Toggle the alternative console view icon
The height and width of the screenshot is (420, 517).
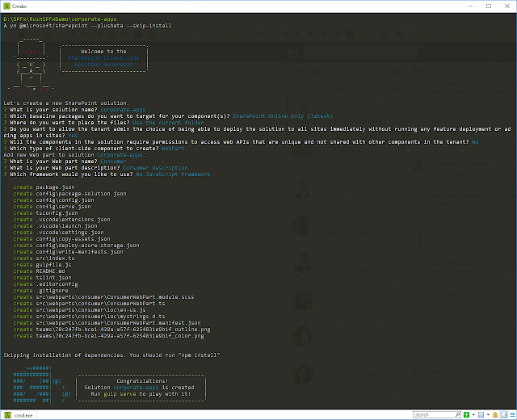coord(504,414)
